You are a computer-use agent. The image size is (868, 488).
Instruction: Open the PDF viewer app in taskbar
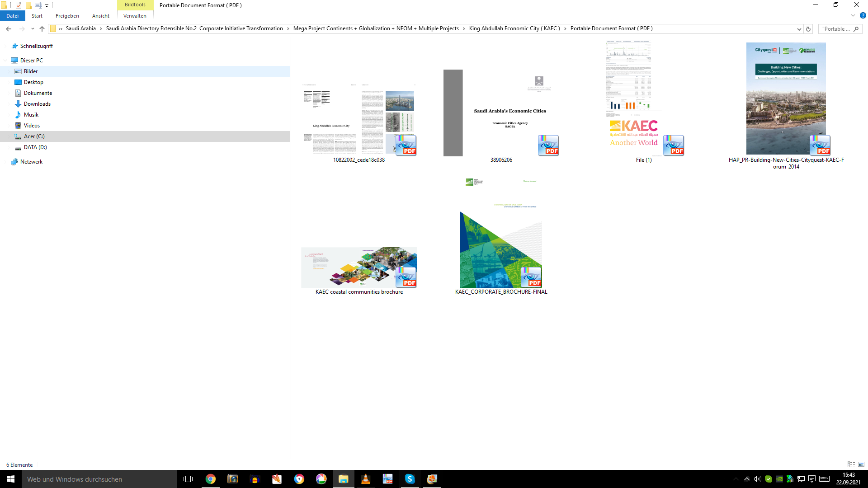[388, 479]
